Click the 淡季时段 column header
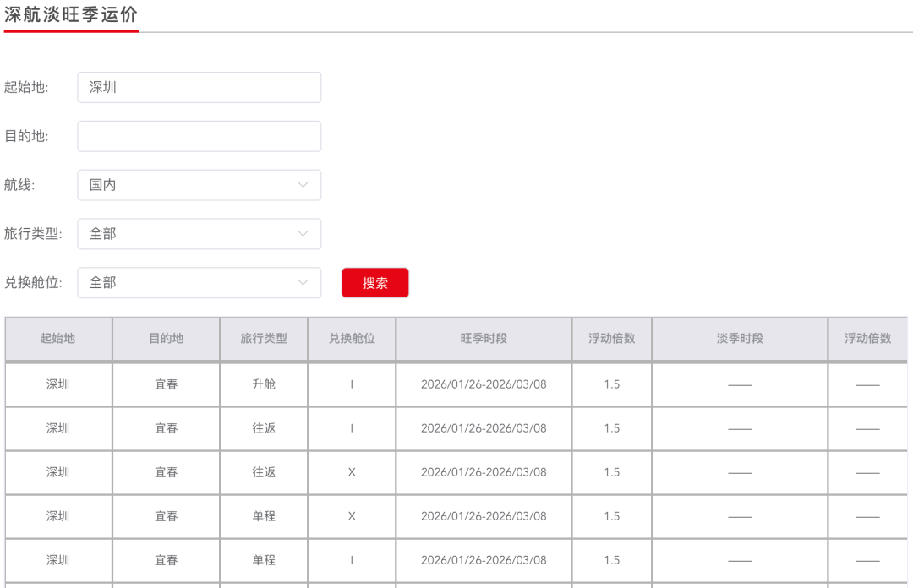 coord(740,338)
